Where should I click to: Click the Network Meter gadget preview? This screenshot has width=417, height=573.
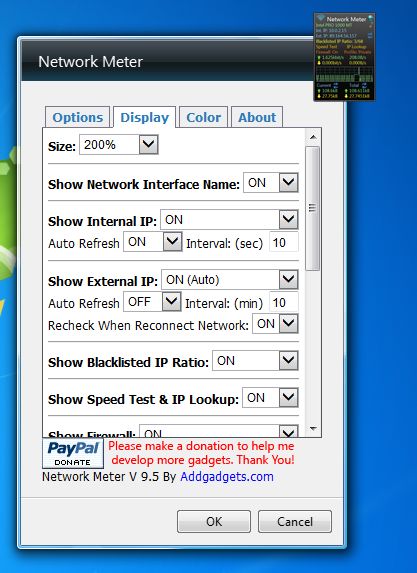(x=344, y=57)
